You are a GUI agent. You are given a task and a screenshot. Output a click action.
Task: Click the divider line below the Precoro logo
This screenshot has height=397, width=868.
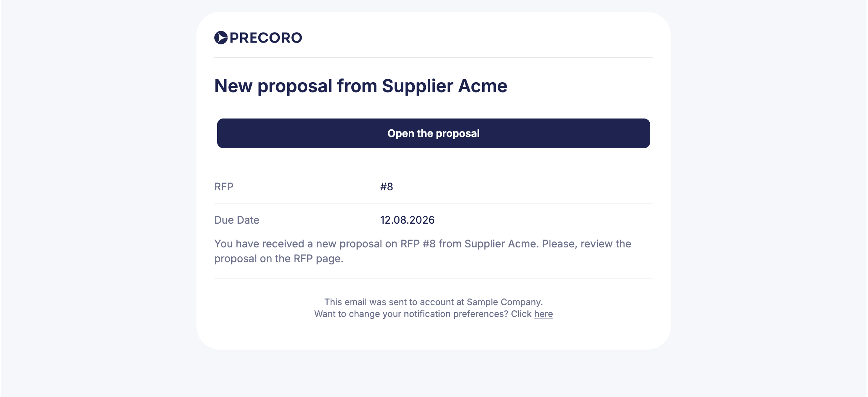tap(434, 57)
